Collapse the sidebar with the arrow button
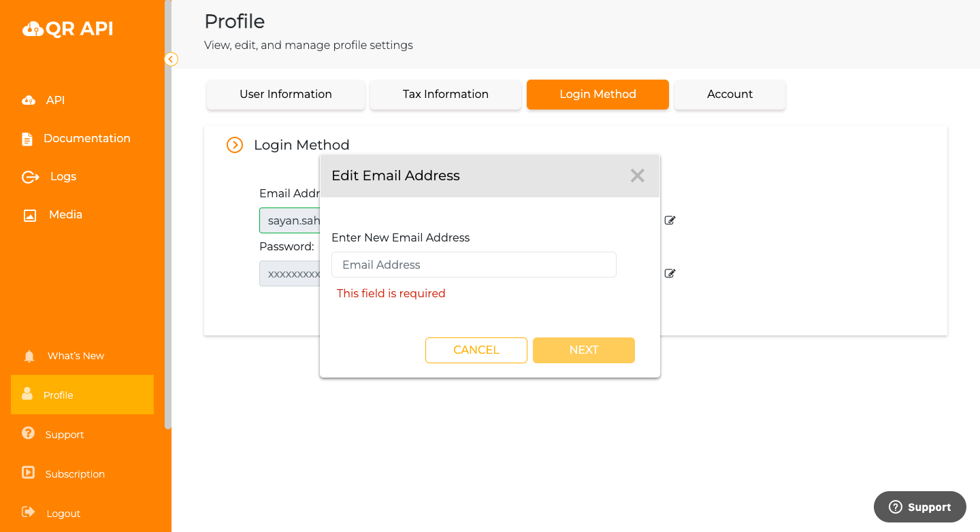 pos(171,59)
